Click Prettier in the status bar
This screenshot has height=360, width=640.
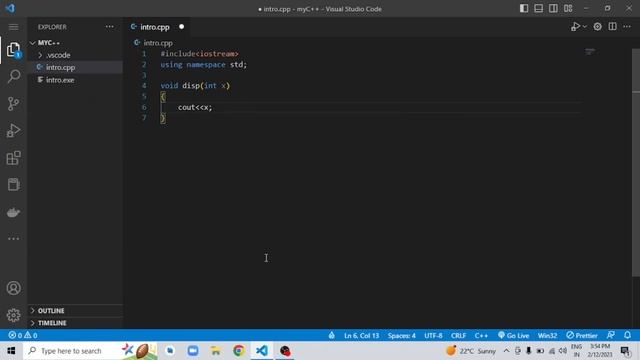pyautogui.click(x=582, y=336)
